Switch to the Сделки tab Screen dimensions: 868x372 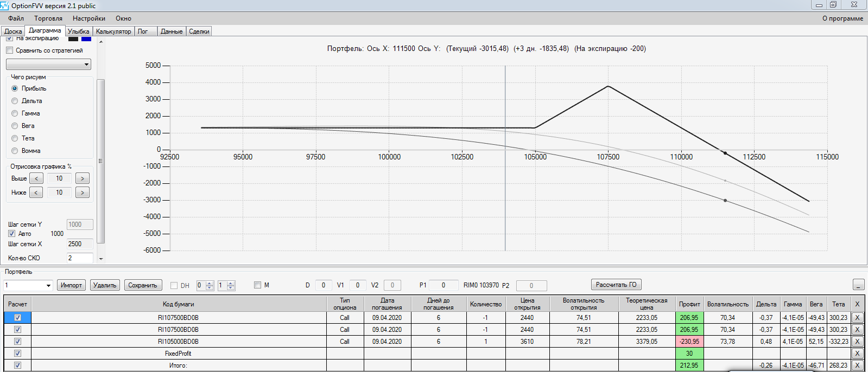(x=199, y=31)
